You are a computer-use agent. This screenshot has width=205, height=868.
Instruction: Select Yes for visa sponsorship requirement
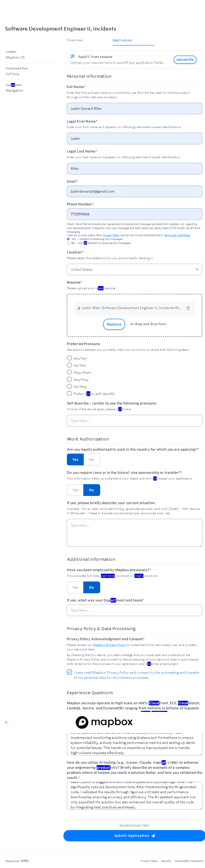(x=75, y=490)
